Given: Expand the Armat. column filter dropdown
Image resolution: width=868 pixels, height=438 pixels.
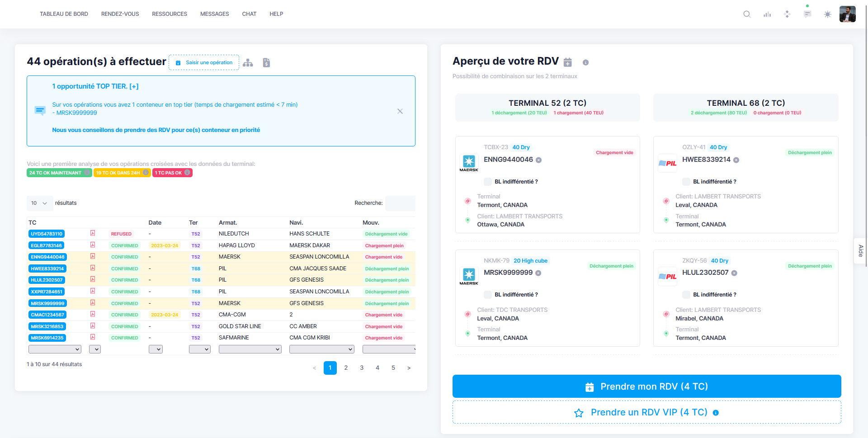Looking at the screenshot, I should pos(250,349).
